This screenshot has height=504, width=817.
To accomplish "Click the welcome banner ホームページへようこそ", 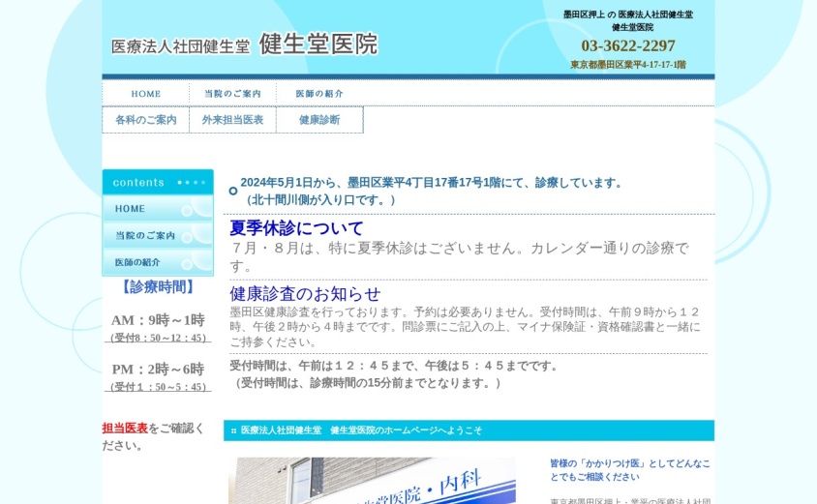I will [469, 430].
